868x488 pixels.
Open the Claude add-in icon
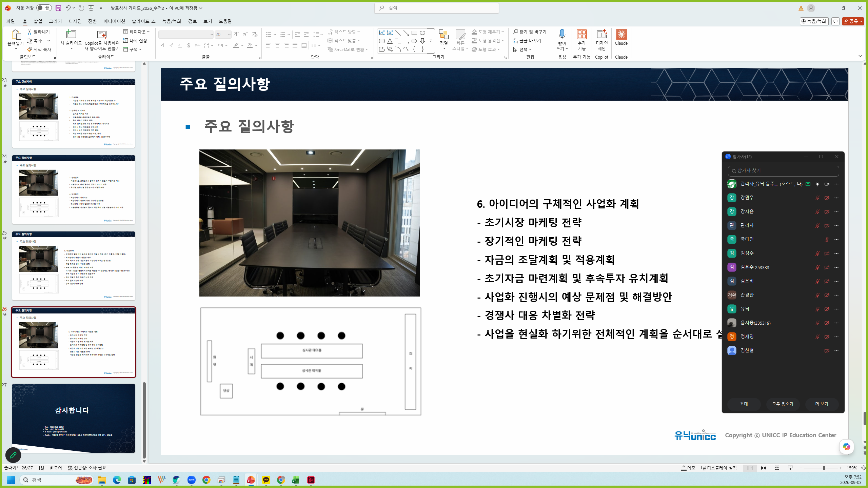pyautogui.click(x=621, y=34)
